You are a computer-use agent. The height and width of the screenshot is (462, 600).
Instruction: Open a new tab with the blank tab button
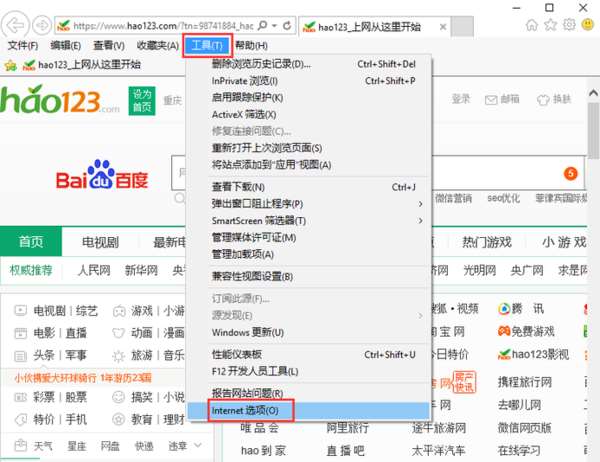[462, 26]
